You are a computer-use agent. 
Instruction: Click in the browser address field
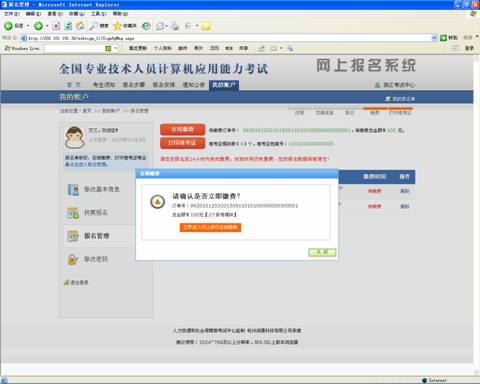tap(226, 38)
